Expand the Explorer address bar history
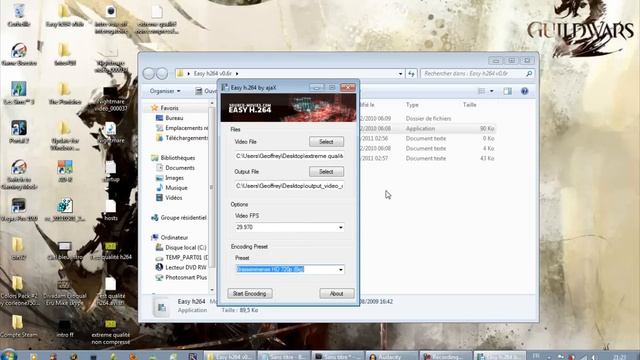 [400, 73]
